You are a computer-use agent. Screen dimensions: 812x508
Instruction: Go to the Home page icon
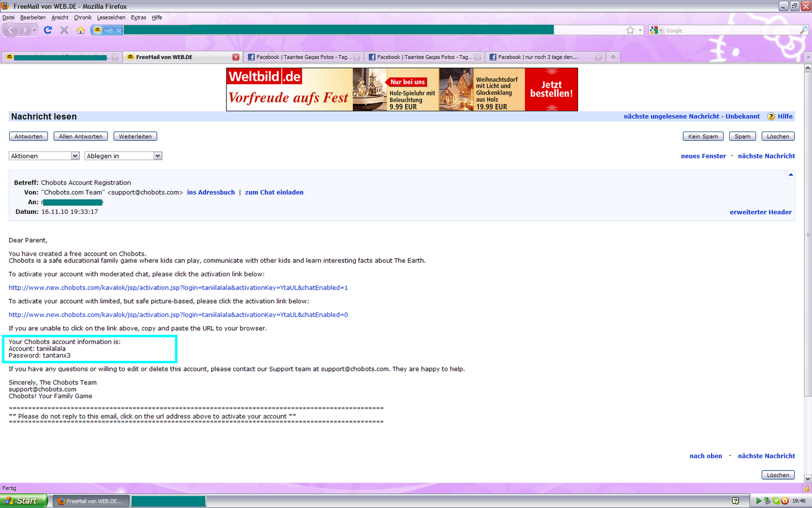click(81, 30)
